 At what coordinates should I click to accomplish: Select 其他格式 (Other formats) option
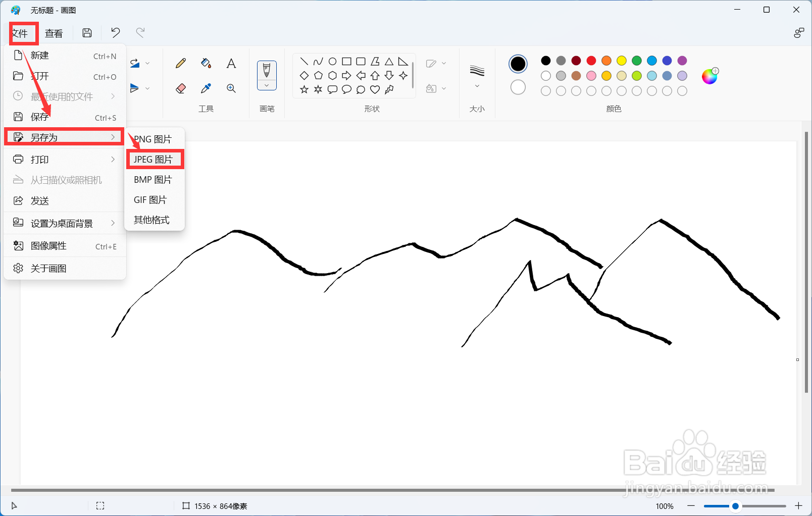pos(155,220)
